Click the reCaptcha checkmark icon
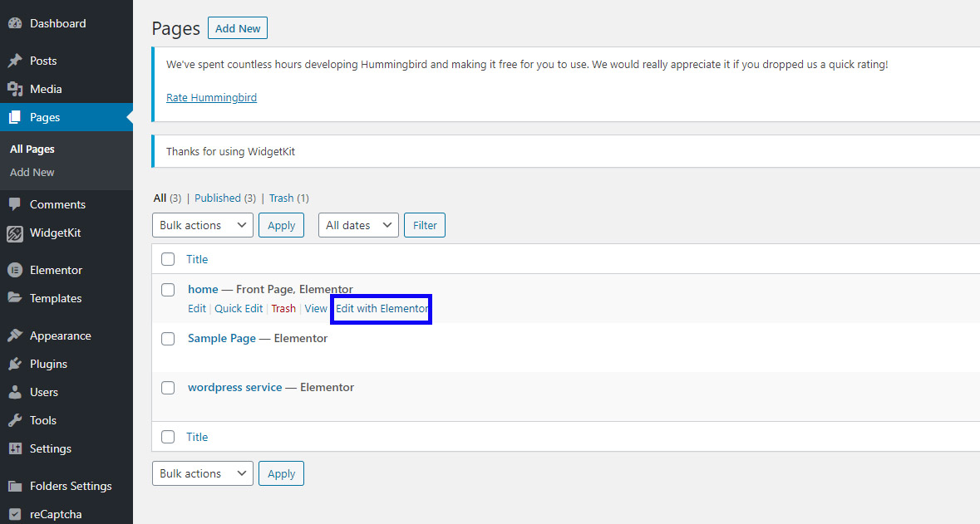Viewport: 980px width, 524px height. [x=15, y=515]
